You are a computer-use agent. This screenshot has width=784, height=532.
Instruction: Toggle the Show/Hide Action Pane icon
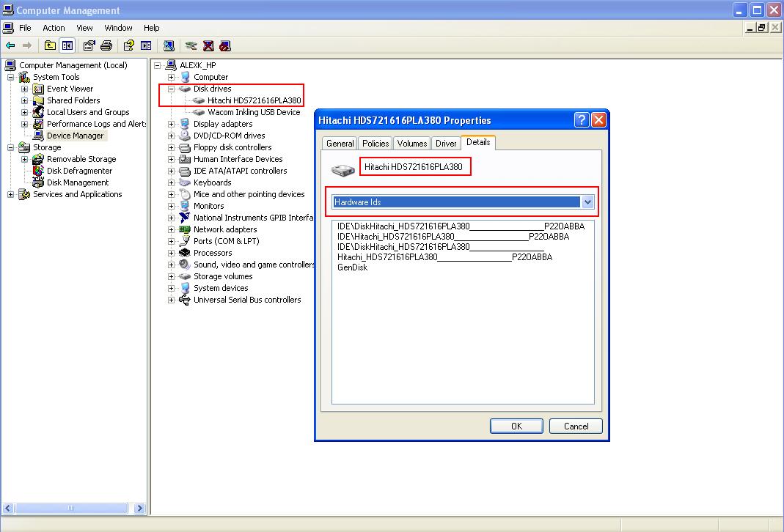[x=147, y=45]
